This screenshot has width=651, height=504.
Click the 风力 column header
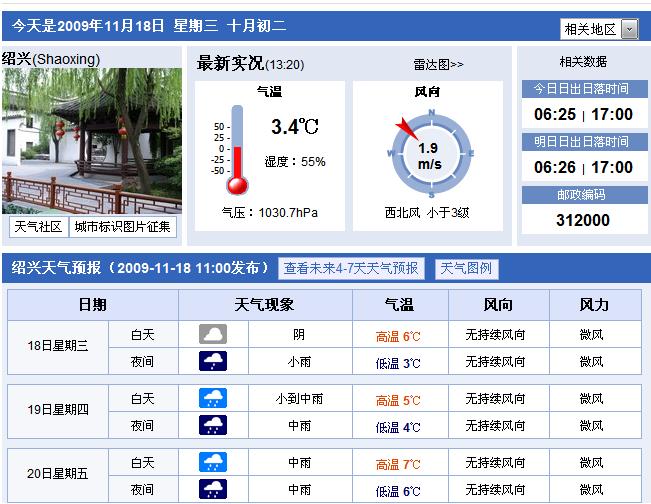595,305
